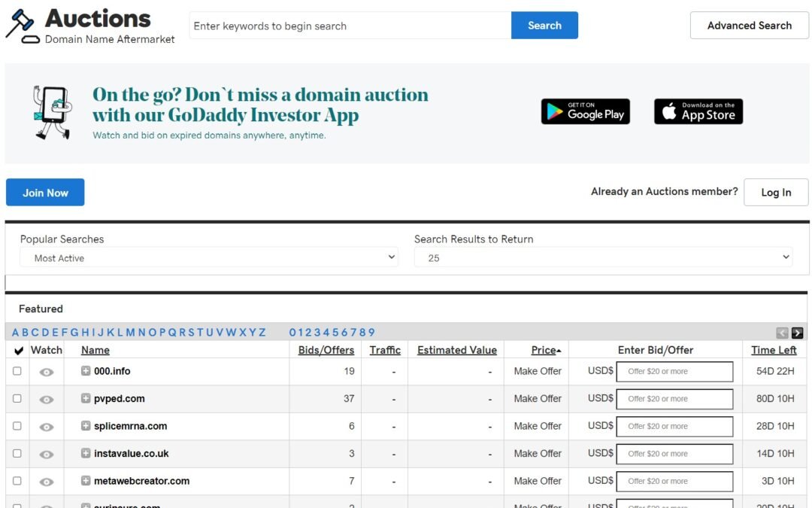Click the blue Search button
This screenshot has width=812, height=508.
tap(544, 26)
